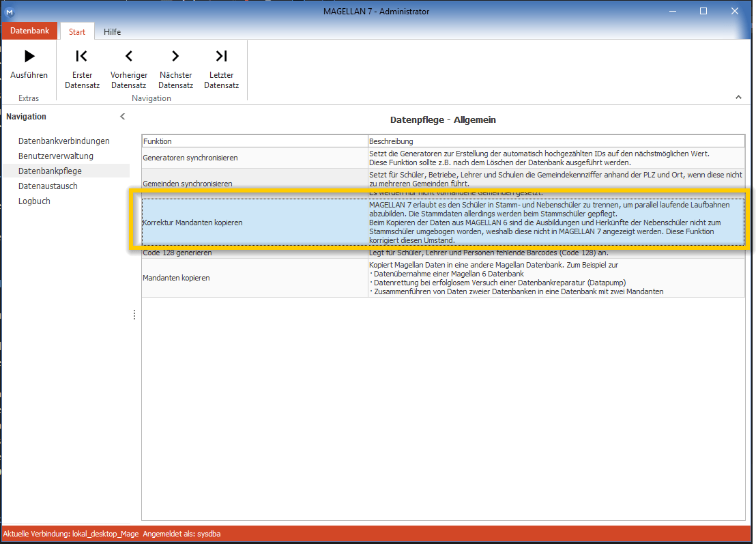The width and height of the screenshot is (756, 544).
Task: Maximize the MAGELLAN 7 window
Action: point(703,11)
